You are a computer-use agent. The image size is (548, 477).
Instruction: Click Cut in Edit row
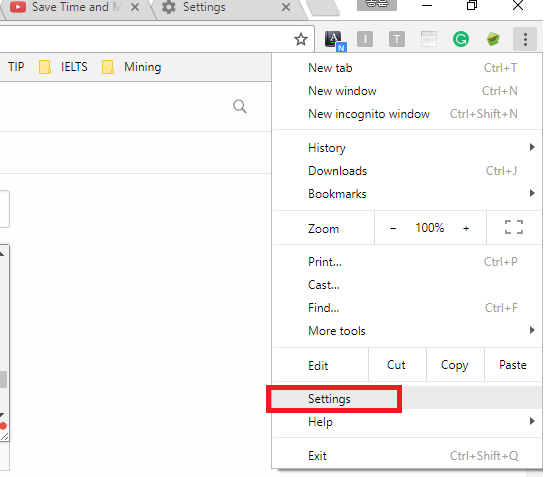397,365
